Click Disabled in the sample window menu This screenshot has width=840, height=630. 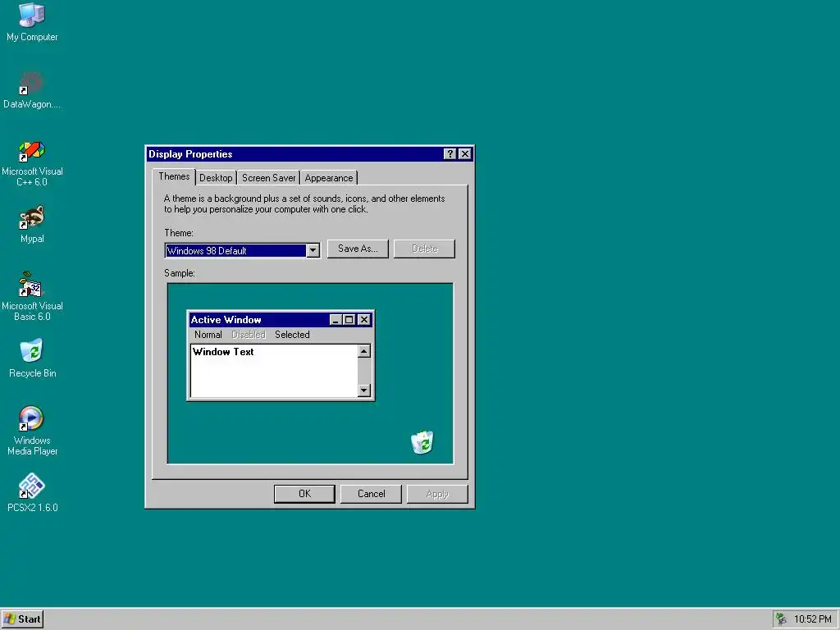(x=248, y=335)
